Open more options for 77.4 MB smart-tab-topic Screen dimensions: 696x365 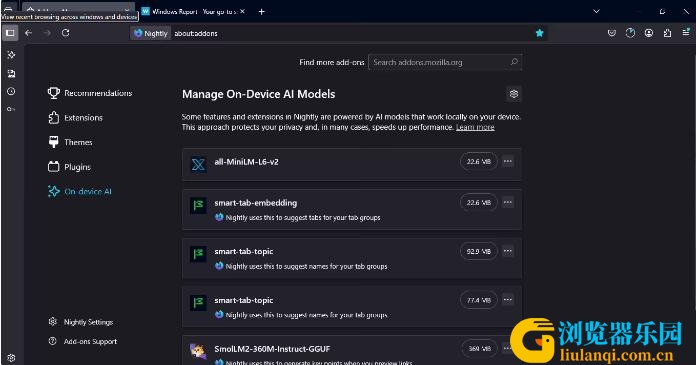click(508, 300)
